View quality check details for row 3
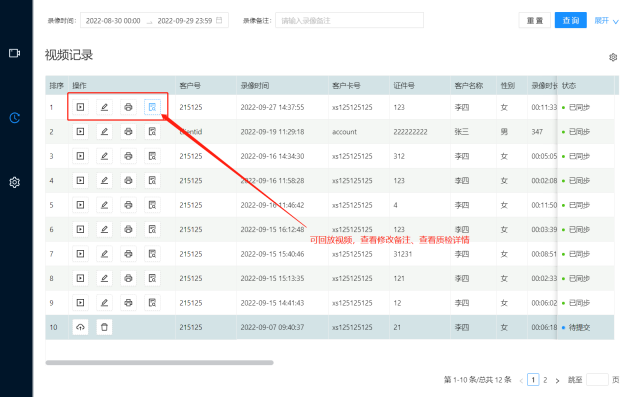Viewport: 630px width, 397px height. [152, 156]
